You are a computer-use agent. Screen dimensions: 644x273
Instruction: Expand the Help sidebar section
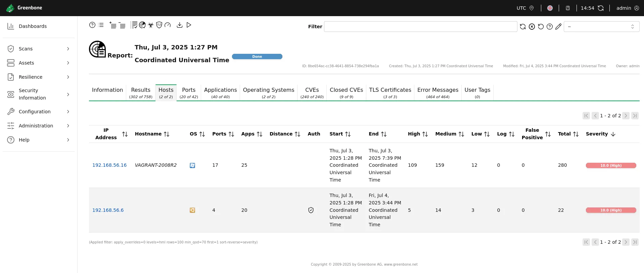point(39,140)
